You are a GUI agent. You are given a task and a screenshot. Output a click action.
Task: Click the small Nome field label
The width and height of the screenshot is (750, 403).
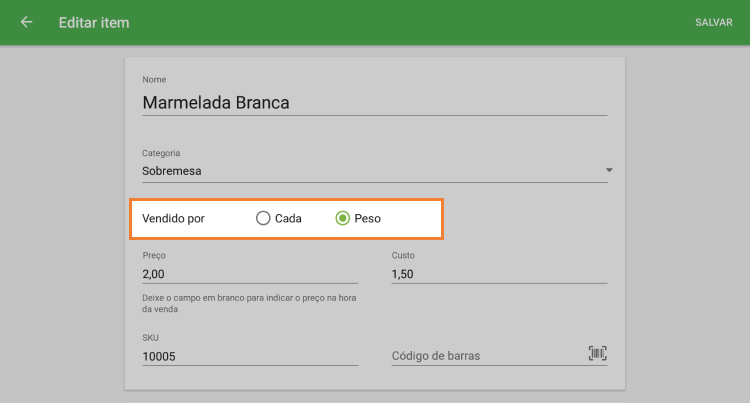[x=154, y=79]
